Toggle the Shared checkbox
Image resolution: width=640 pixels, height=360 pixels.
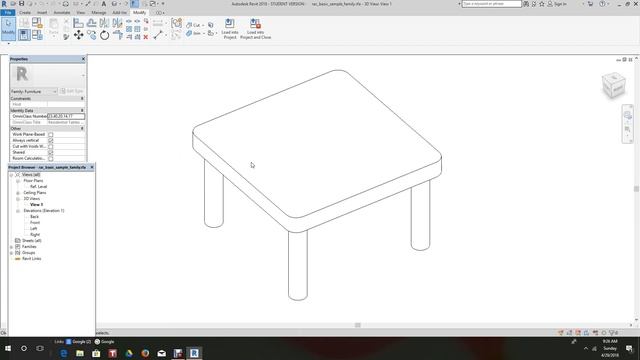pyautogui.click(x=51, y=152)
